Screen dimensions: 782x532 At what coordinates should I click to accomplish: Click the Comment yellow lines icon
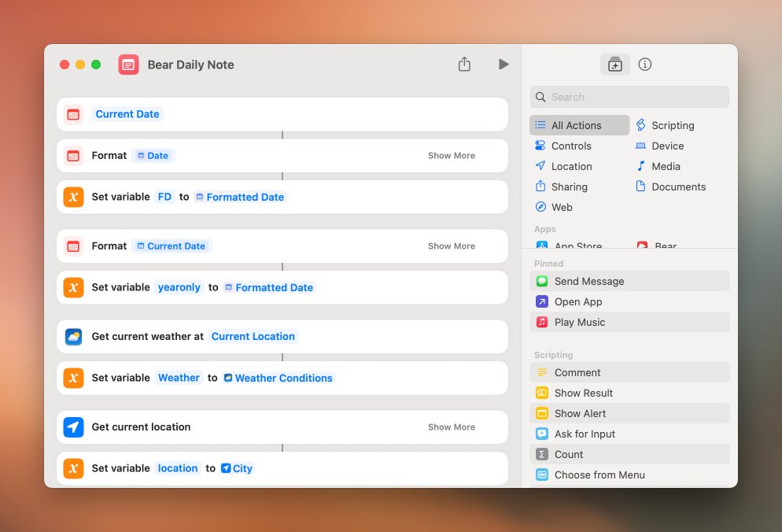click(541, 372)
